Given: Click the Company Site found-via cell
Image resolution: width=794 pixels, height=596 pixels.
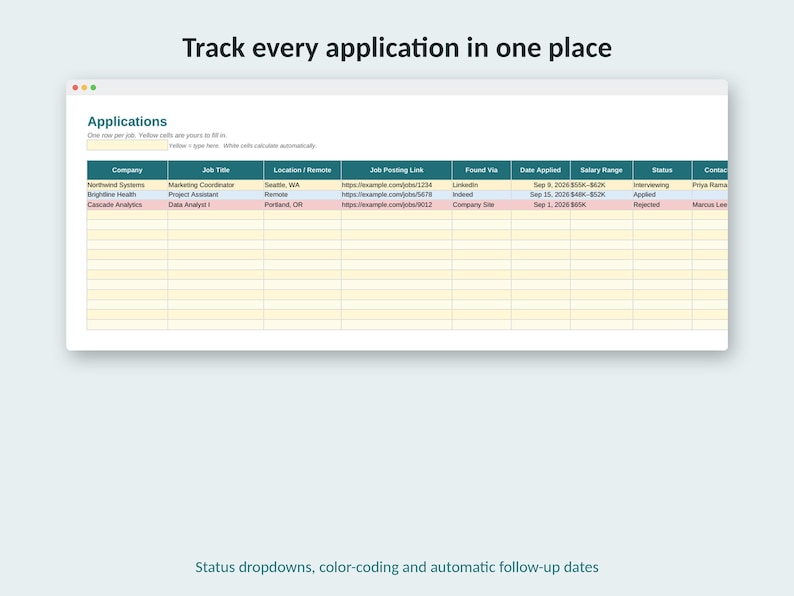Looking at the screenshot, I should pos(482,205).
